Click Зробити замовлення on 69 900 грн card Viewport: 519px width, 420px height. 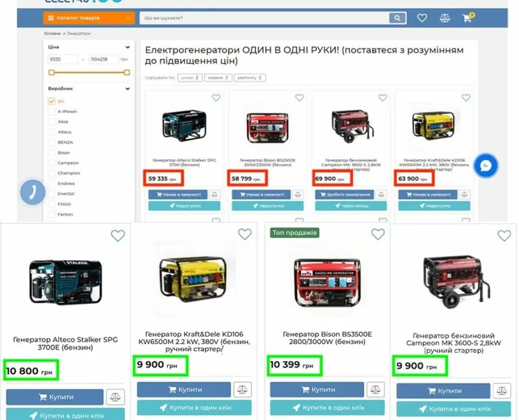pos(344,194)
